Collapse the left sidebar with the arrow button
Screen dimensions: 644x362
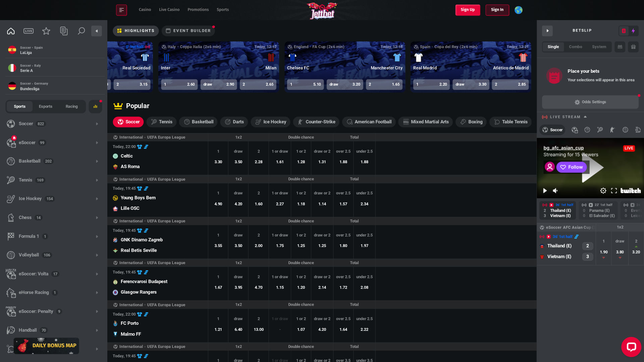point(97,31)
